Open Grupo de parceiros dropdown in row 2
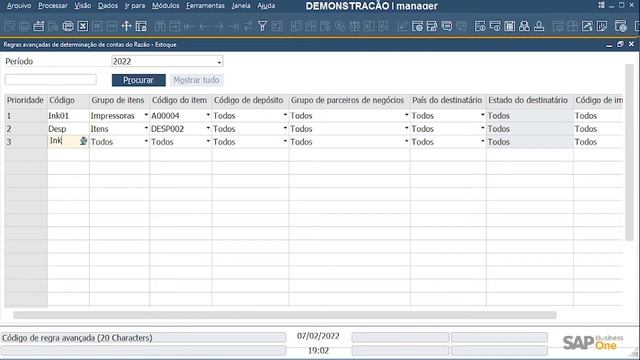This screenshot has width=640, height=360. click(406, 129)
